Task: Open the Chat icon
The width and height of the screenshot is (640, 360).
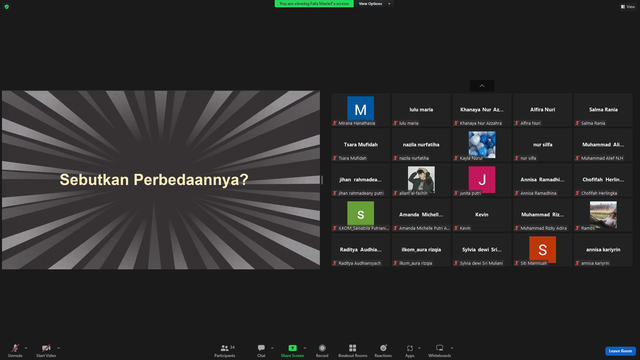Action: 261,348
